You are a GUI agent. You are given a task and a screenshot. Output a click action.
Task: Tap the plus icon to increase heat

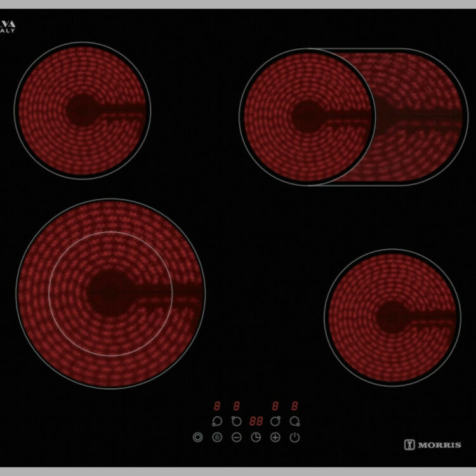(x=275, y=437)
